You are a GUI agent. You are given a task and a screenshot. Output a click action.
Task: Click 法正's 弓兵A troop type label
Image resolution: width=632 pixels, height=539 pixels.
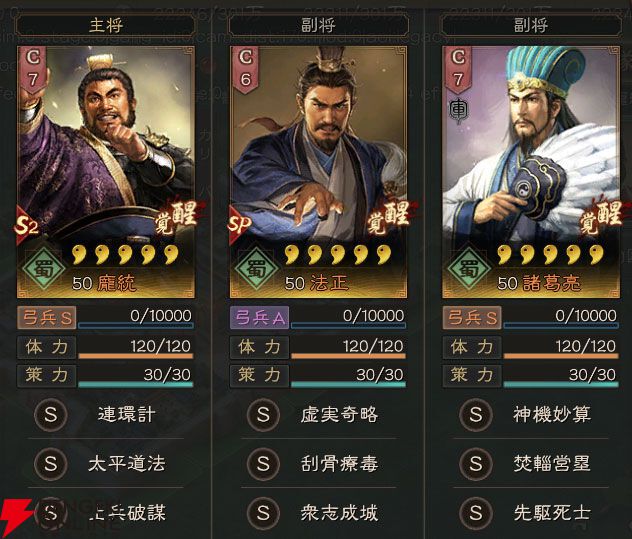260,318
